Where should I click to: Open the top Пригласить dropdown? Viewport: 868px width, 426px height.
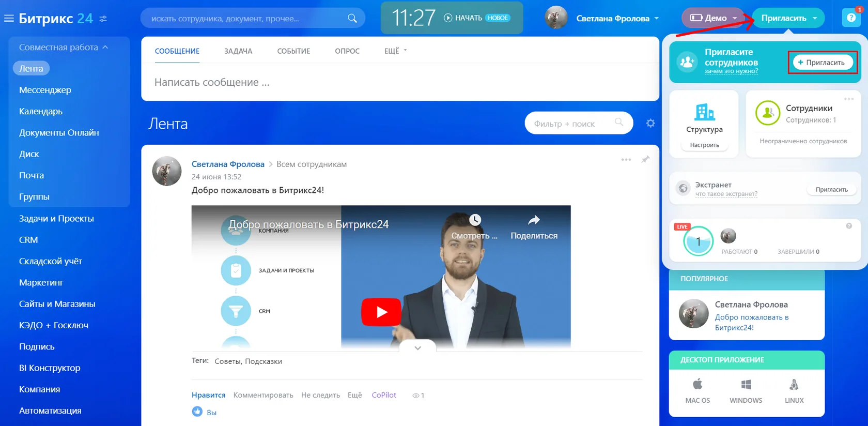[788, 18]
